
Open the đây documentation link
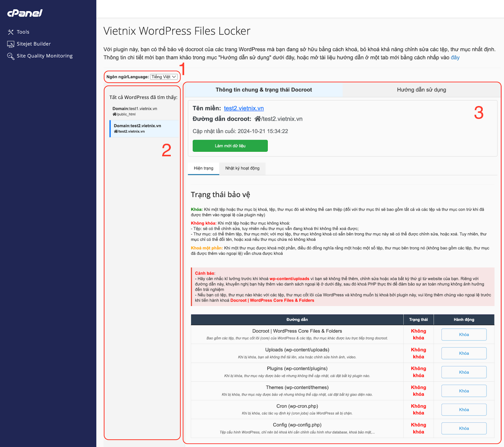455,57
